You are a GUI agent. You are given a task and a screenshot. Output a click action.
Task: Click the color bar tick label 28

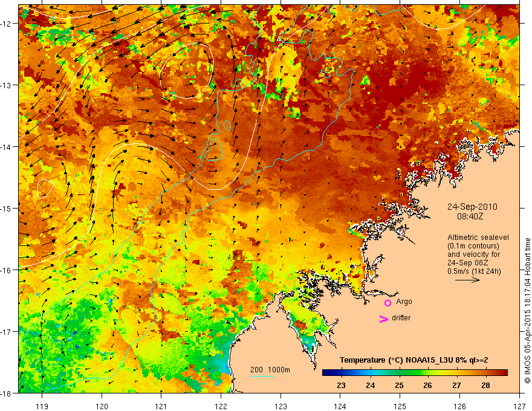(485, 385)
